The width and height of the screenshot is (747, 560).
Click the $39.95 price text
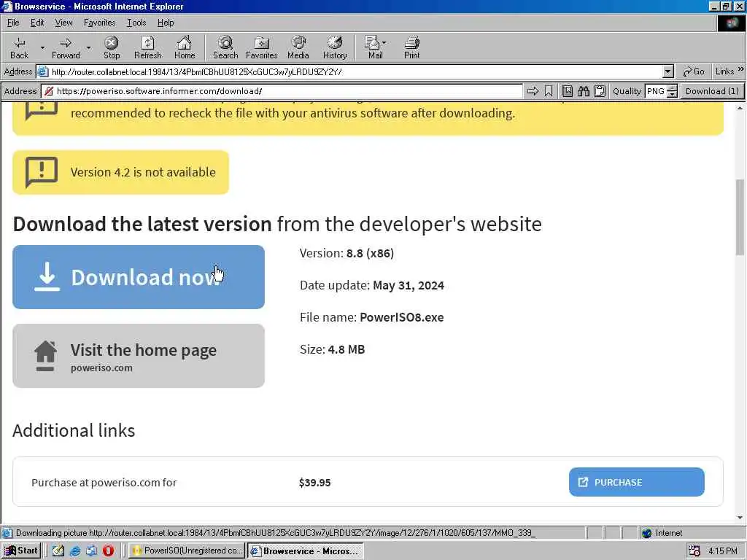tap(314, 483)
